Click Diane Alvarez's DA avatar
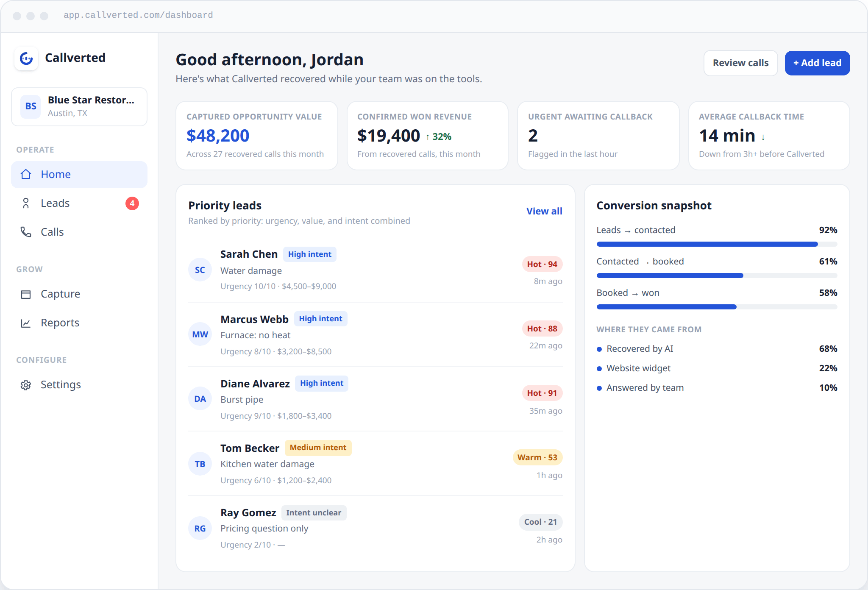Image resolution: width=868 pixels, height=590 pixels. click(200, 399)
